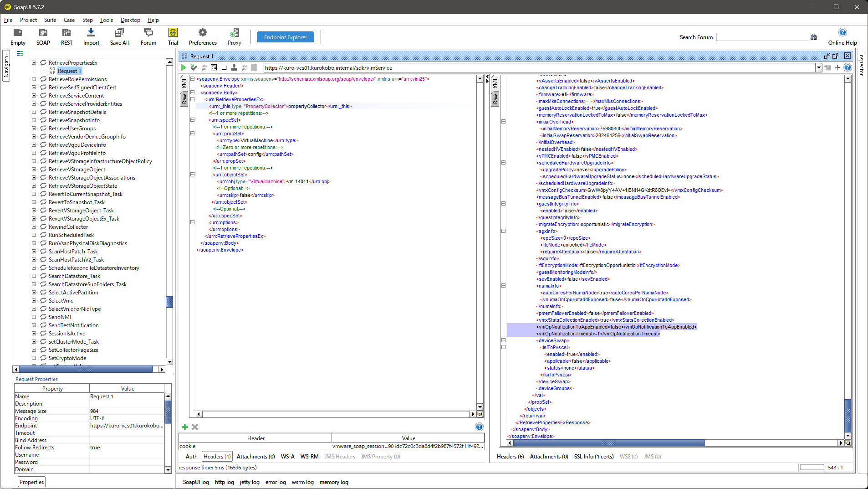Switch to the SSL Info tab
The height and width of the screenshot is (489, 868).
(593, 457)
